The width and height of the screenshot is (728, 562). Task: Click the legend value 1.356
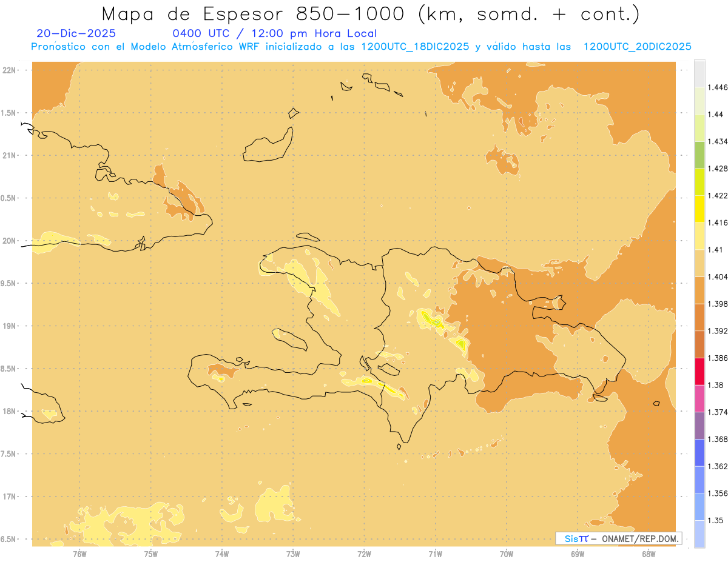(x=718, y=493)
